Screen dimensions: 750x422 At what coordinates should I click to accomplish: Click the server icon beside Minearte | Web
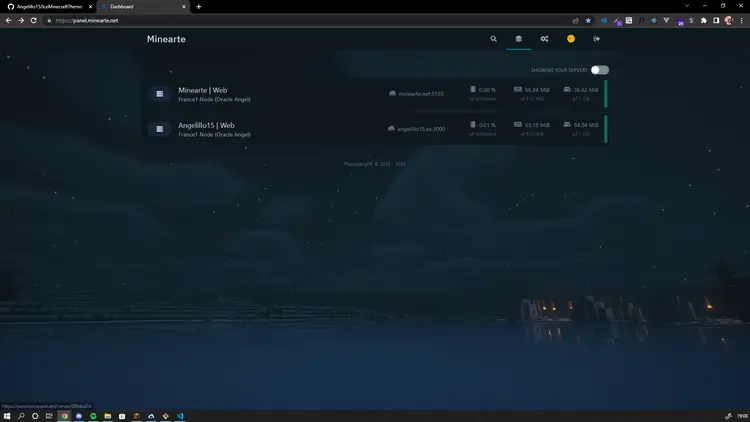(x=160, y=94)
